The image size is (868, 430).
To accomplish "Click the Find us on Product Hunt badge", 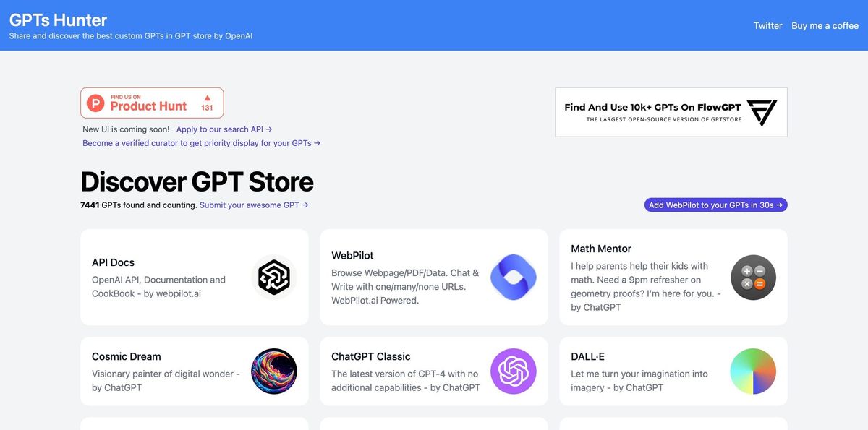I will [x=152, y=103].
